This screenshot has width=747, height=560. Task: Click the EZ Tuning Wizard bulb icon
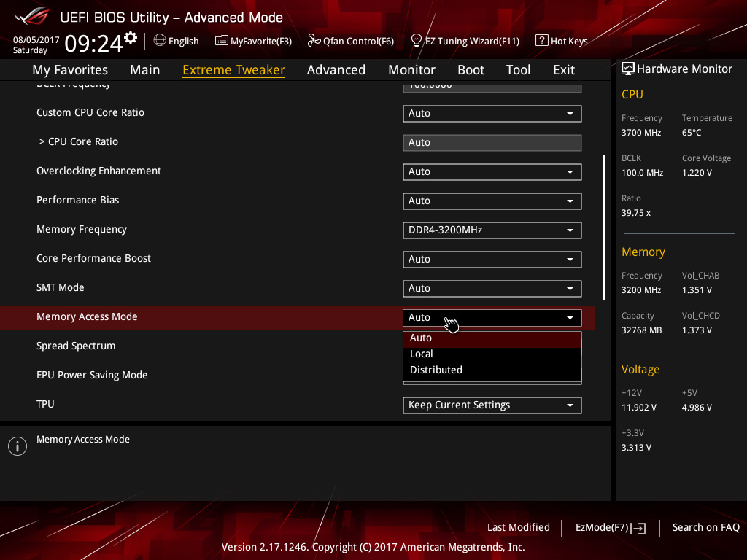pyautogui.click(x=416, y=41)
